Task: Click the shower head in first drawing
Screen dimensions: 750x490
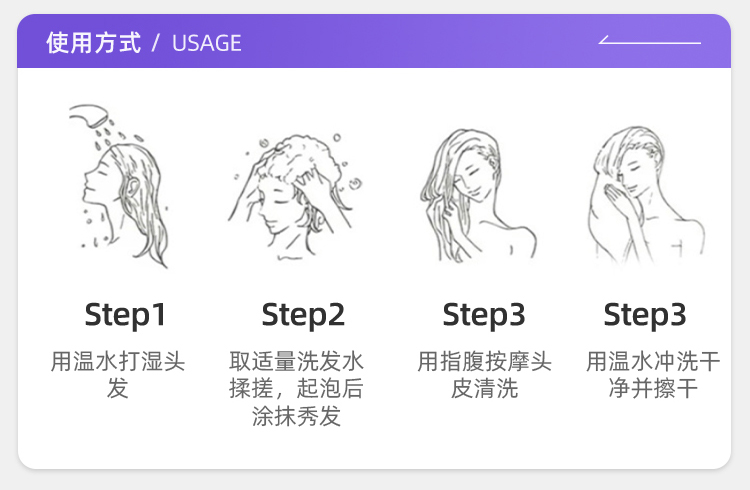Action: [x=89, y=116]
